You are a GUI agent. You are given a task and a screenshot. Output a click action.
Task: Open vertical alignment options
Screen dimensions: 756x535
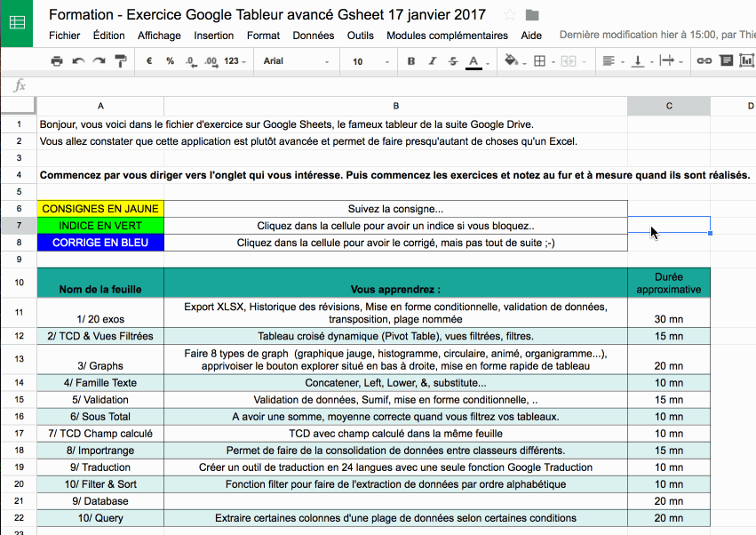pos(637,61)
